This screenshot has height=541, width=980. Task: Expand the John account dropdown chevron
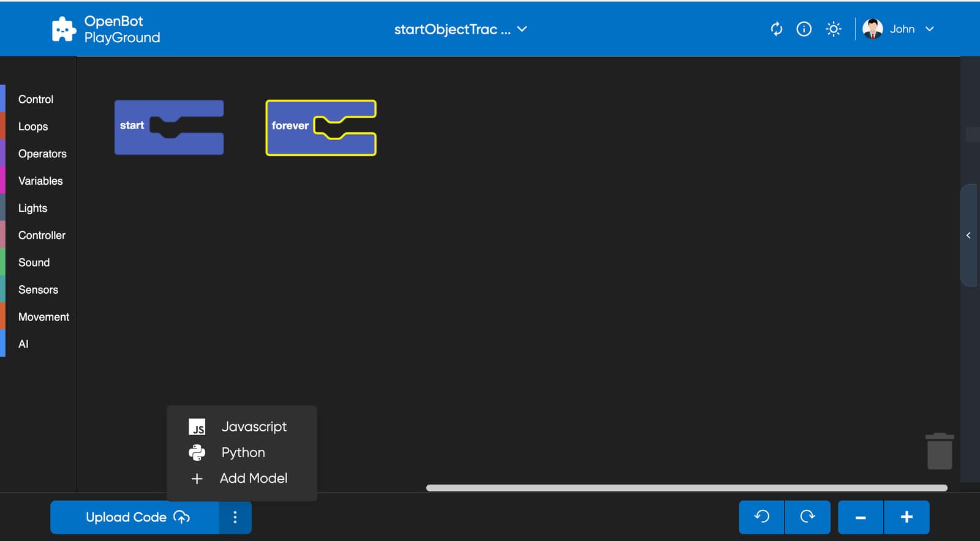[930, 29]
